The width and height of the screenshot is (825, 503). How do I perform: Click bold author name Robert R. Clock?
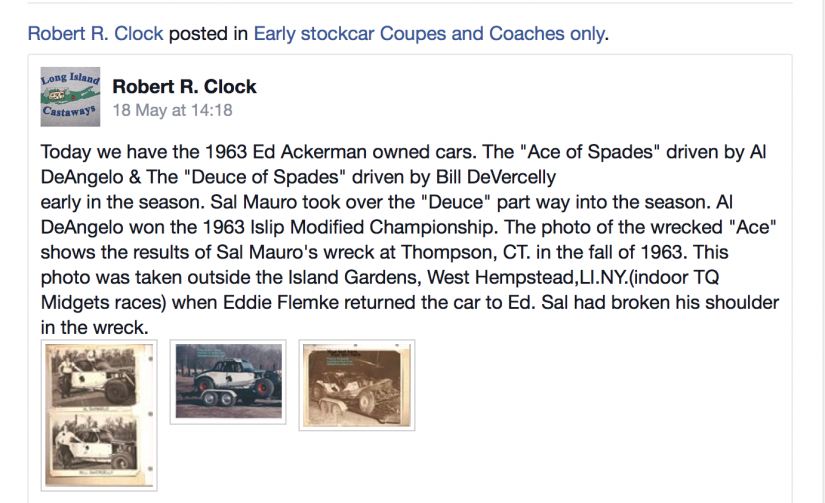tap(184, 86)
